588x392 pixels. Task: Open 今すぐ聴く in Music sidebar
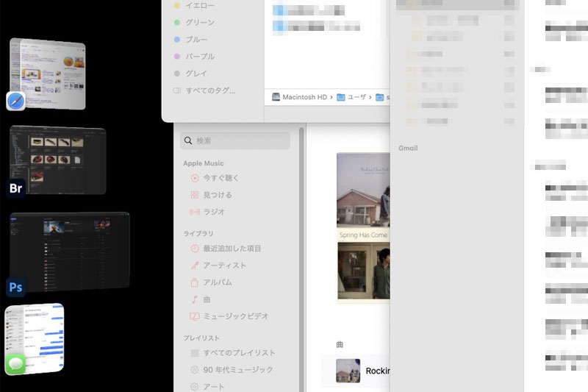pyautogui.click(x=215, y=178)
